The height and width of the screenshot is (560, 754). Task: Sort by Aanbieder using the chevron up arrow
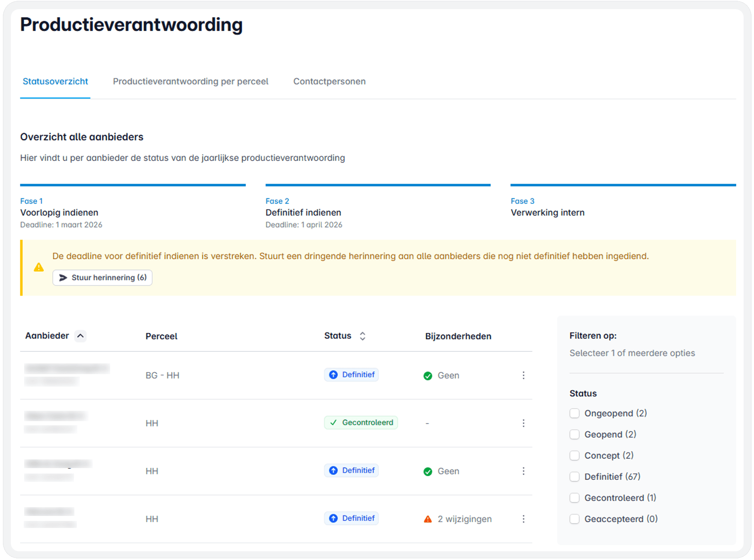coord(81,336)
